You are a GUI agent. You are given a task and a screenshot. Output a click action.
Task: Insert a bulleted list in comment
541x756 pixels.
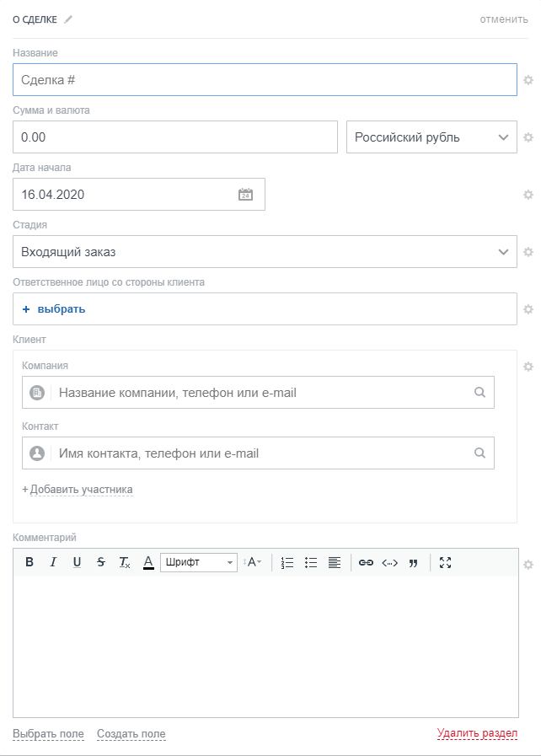(311, 563)
